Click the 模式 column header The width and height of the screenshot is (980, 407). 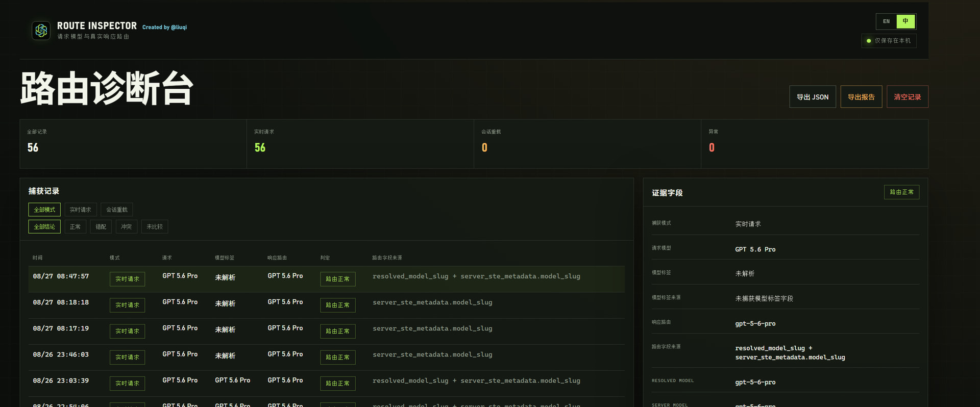coord(115,258)
